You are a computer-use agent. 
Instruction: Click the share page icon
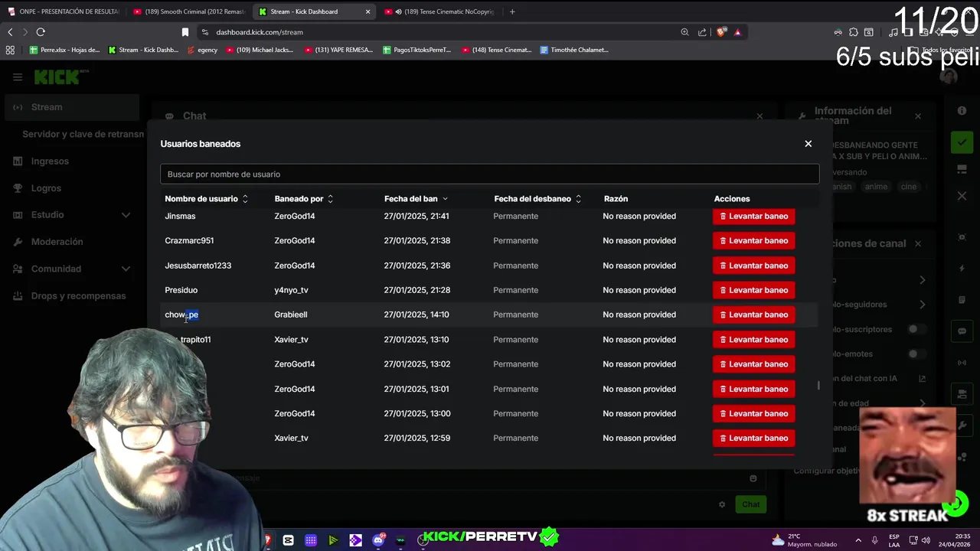(702, 32)
